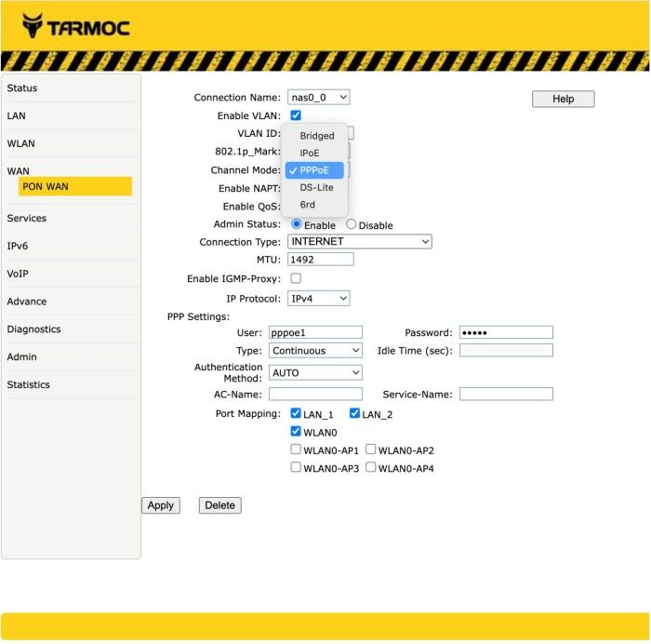Viewport: 651px width, 644px height.
Task: Select 6rd from the dropdown list
Action: pos(307,204)
